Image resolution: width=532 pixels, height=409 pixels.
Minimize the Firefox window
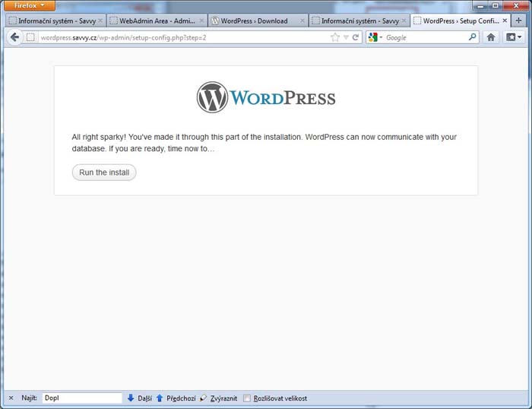pos(480,6)
